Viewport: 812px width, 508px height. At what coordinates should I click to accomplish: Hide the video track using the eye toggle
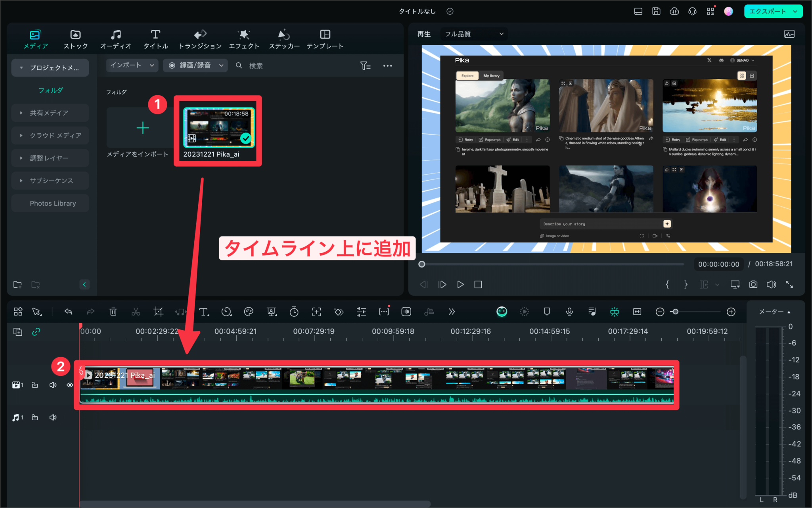69,385
